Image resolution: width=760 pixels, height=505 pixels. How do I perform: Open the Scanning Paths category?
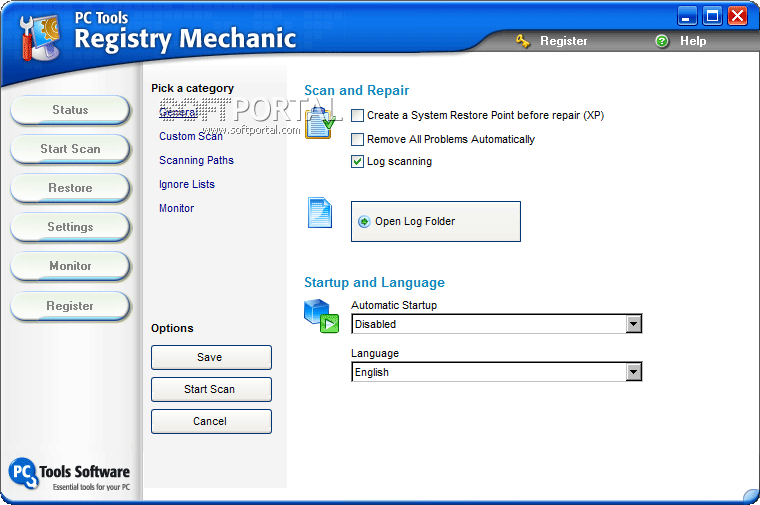coord(196,160)
